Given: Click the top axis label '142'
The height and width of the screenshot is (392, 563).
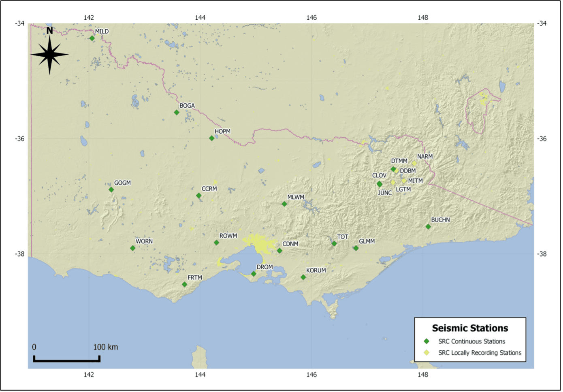Looking at the screenshot, I should (x=89, y=17).
